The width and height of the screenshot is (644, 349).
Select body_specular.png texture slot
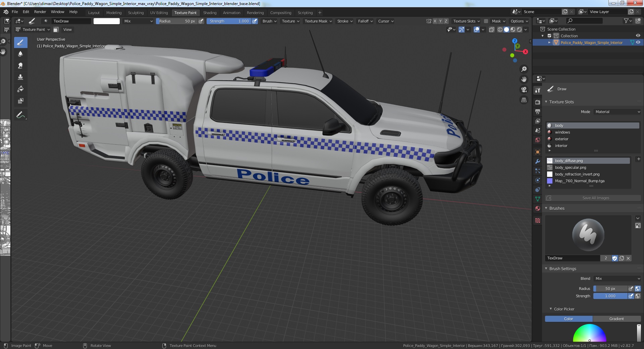pyautogui.click(x=588, y=167)
